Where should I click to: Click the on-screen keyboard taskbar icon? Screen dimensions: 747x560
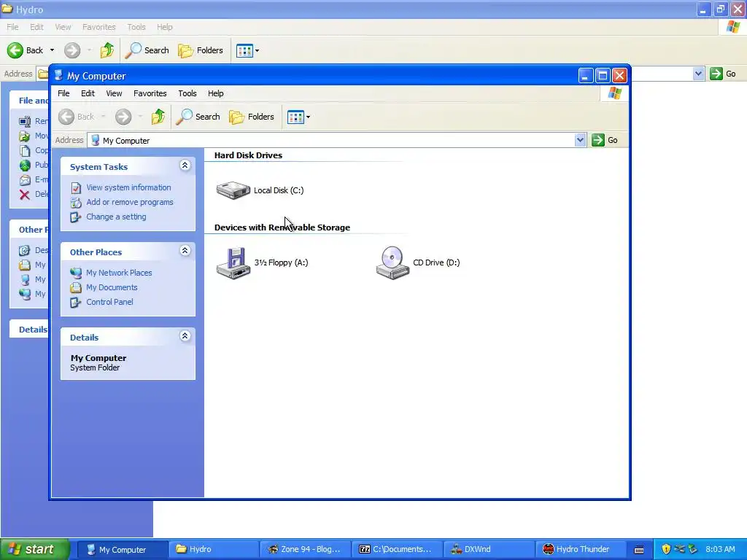click(x=639, y=550)
